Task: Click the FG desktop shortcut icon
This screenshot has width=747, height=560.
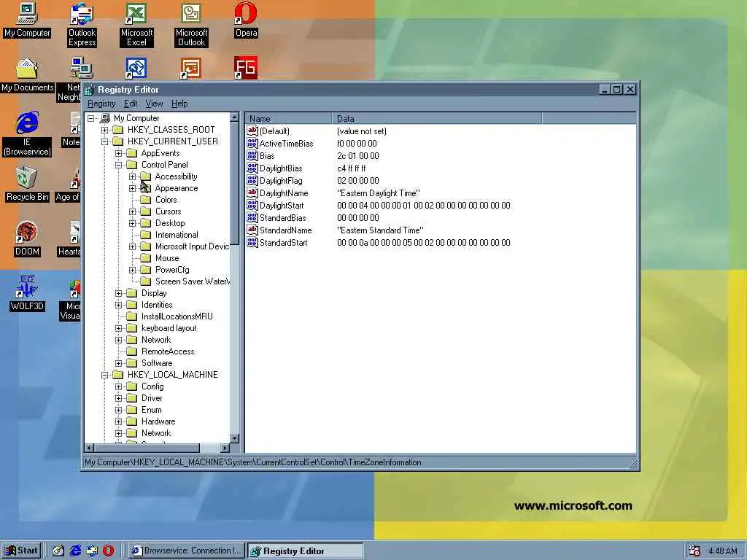Action: tap(246, 68)
